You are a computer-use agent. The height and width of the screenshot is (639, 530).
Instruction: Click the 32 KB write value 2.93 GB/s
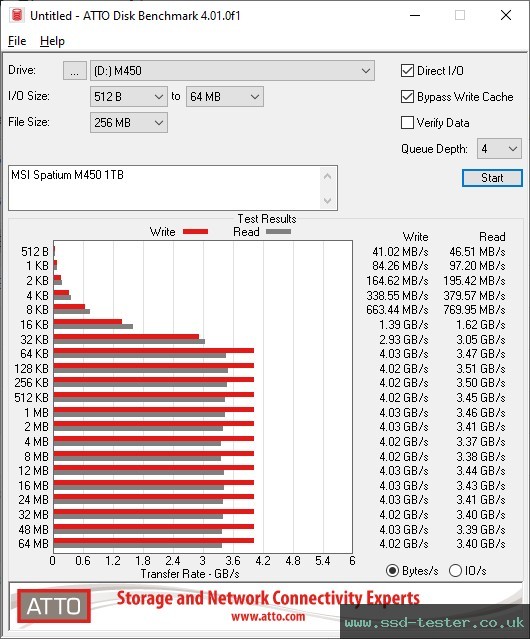click(404, 339)
